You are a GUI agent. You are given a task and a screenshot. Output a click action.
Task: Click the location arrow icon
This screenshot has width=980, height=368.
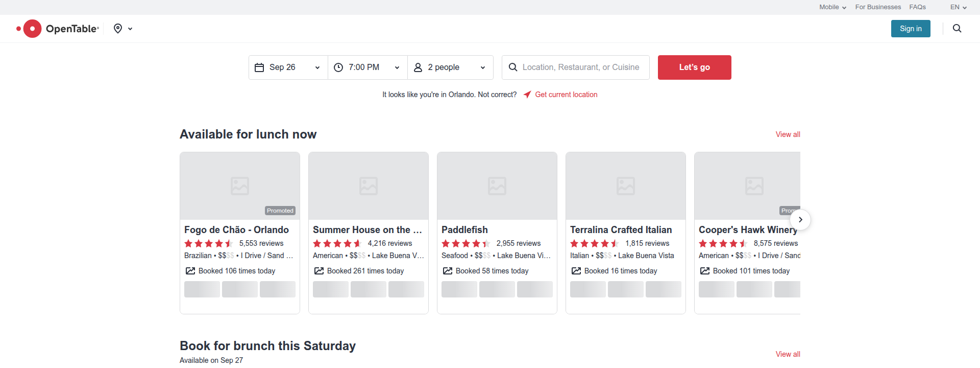[x=527, y=95]
